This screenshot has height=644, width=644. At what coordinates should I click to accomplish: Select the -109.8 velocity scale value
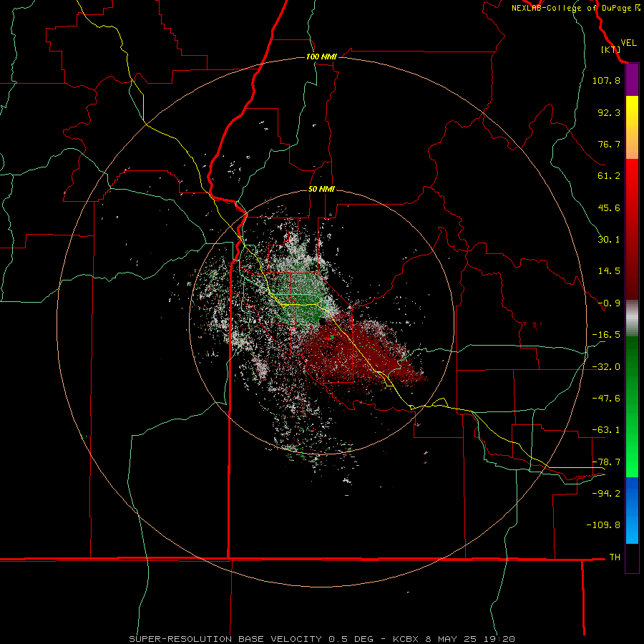603,525
